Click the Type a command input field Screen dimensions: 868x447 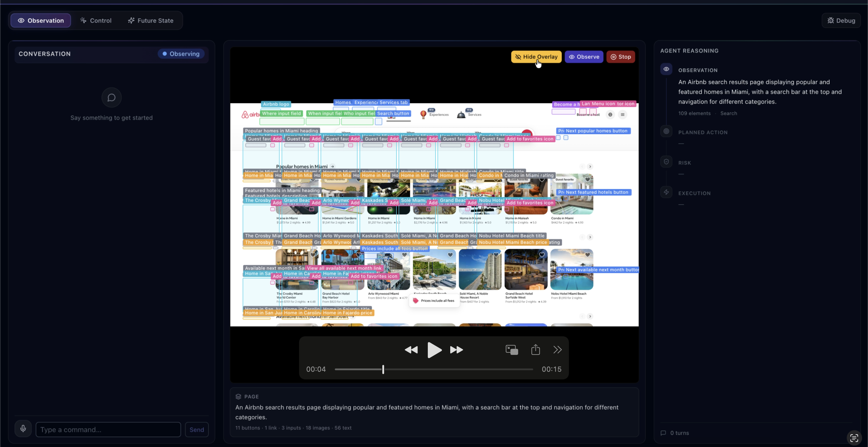(x=108, y=430)
